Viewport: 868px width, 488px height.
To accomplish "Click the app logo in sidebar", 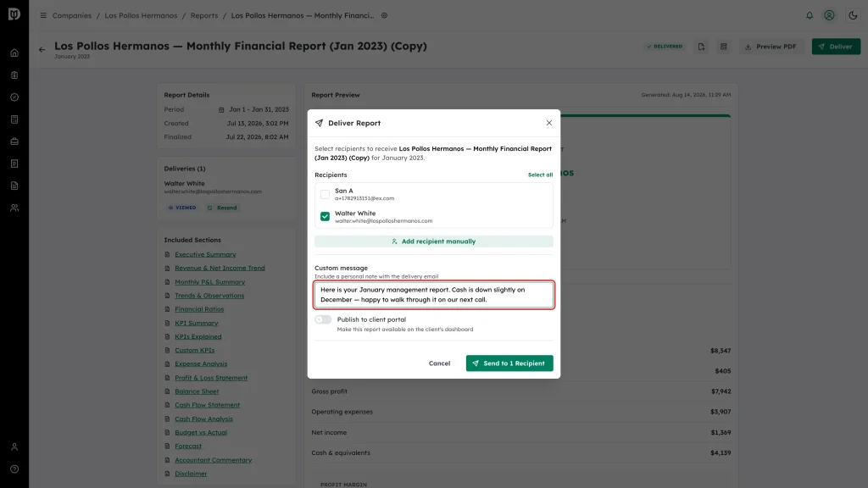I will (x=14, y=14).
